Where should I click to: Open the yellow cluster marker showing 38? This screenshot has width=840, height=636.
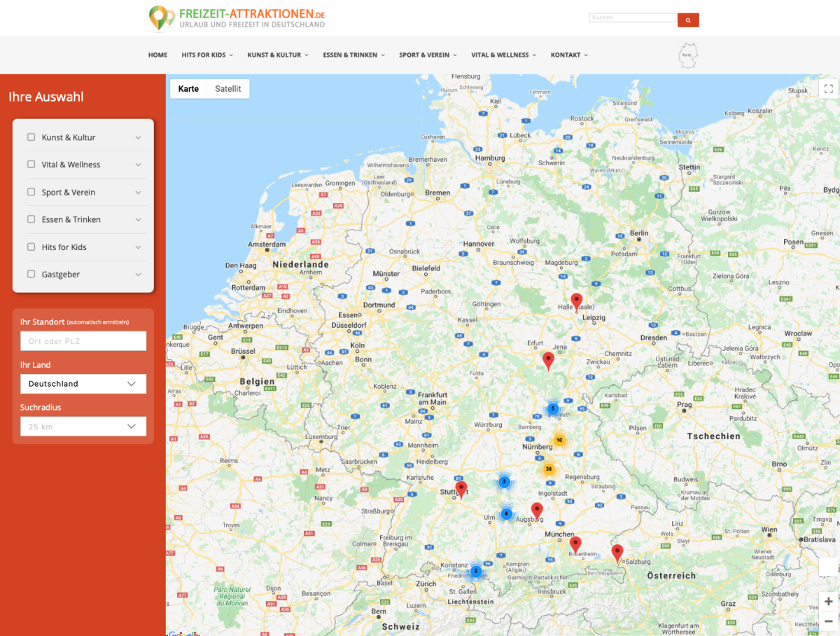click(x=549, y=469)
